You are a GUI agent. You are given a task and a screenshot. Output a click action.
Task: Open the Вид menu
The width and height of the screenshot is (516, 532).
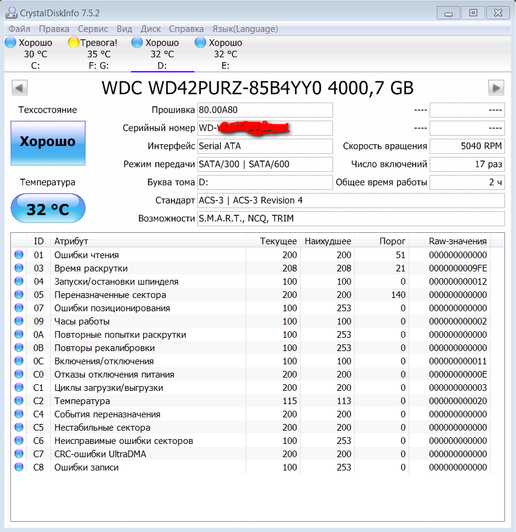tap(124, 29)
